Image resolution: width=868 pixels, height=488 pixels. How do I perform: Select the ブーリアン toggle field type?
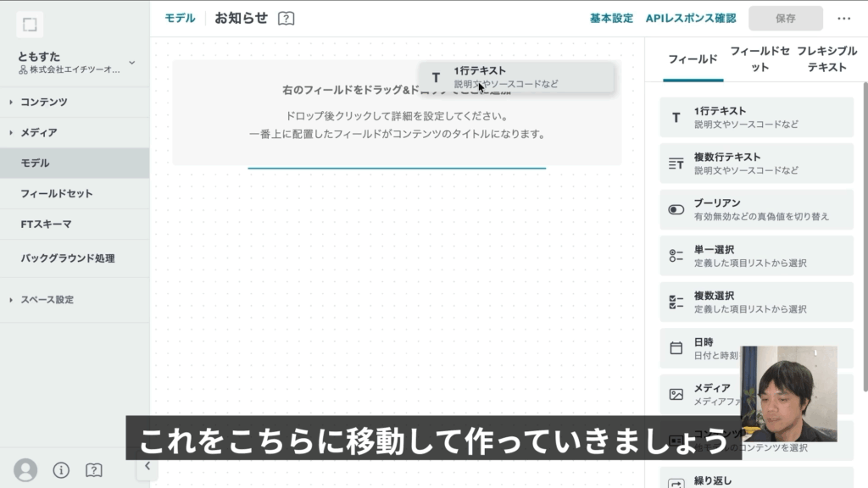click(756, 210)
